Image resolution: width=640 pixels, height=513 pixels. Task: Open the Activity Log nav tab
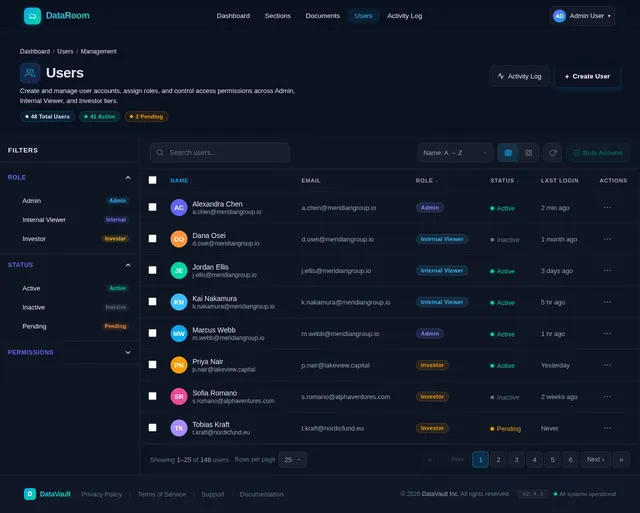pyautogui.click(x=404, y=16)
